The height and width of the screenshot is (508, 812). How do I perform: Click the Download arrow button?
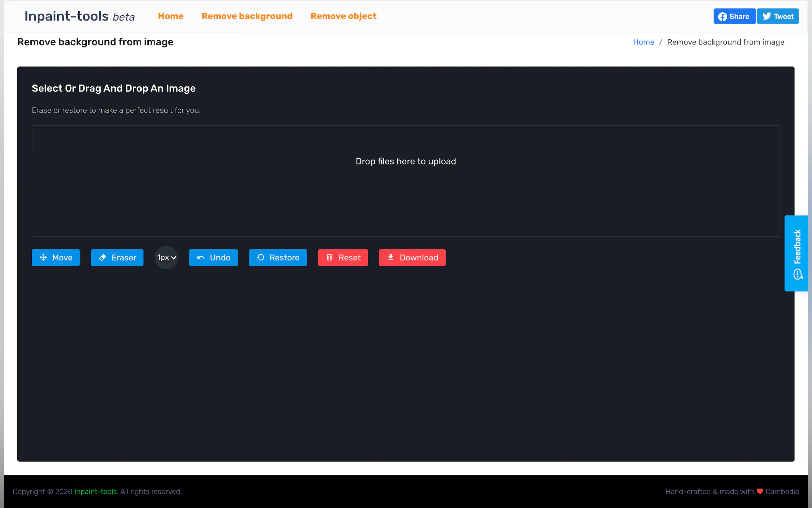tap(412, 258)
